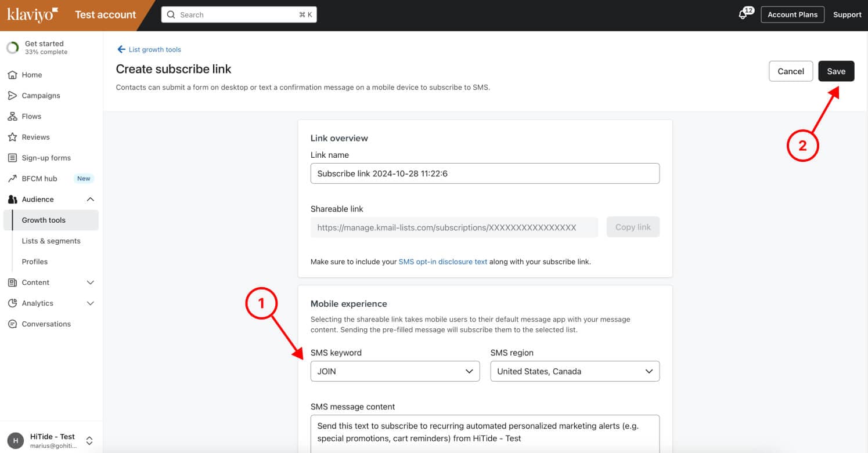Open Lists & segments page
The width and height of the screenshot is (868, 453).
[51, 241]
